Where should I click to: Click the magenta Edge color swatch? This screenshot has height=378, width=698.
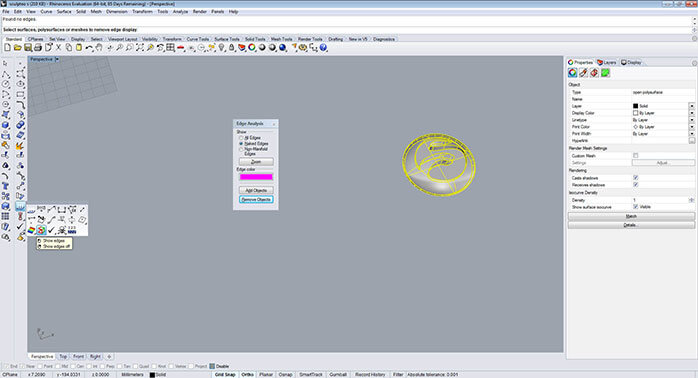point(256,177)
